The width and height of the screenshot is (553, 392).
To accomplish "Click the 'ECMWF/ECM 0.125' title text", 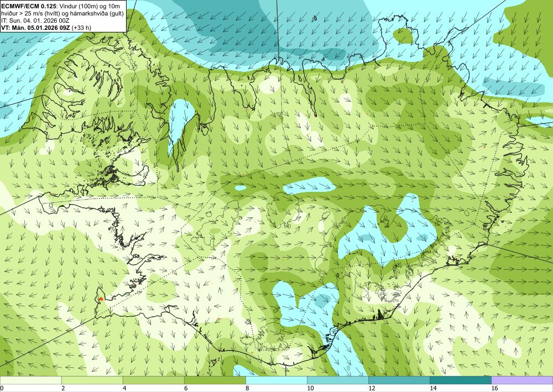I will [29, 6].
